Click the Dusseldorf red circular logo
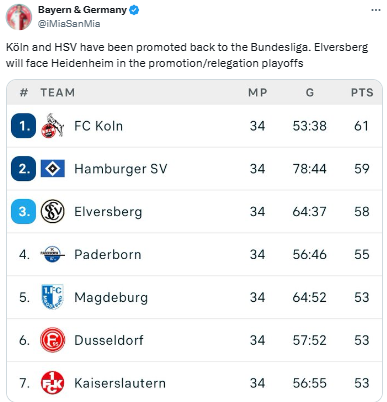Image resolution: width=387 pixels, height=402 pixels. (x=52, y=340)
